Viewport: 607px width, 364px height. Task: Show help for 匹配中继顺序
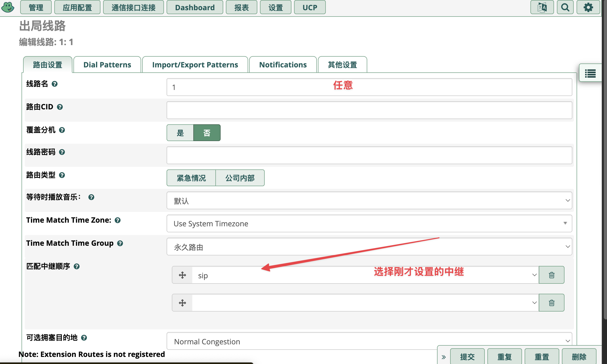point(77,266)
